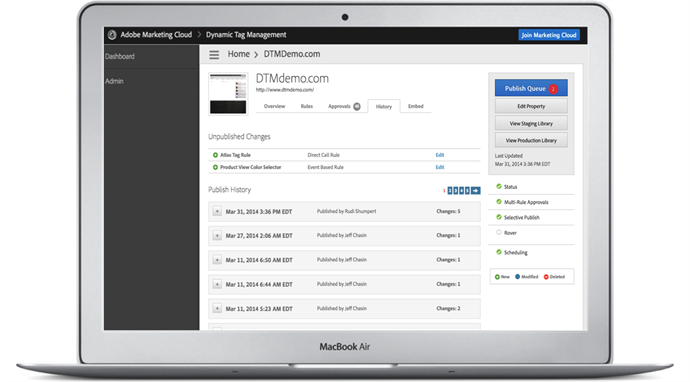Click Adobe Marketing Cloud header text
Image resolution: width=690 pixels, height=382 pixels.
(156, 35)
